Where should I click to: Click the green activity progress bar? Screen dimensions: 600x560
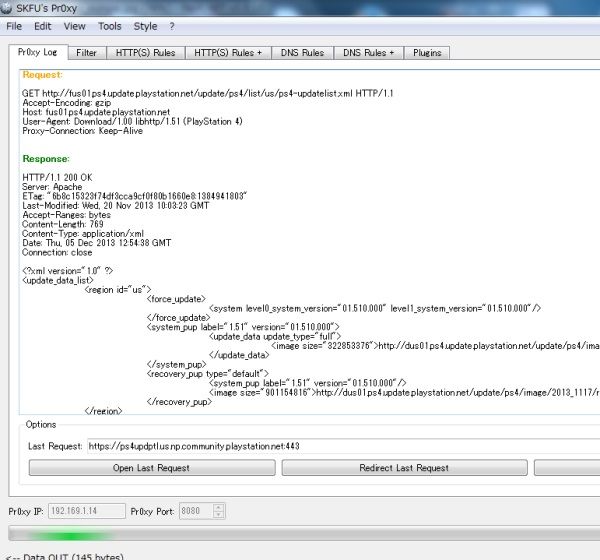click(304, 534)
